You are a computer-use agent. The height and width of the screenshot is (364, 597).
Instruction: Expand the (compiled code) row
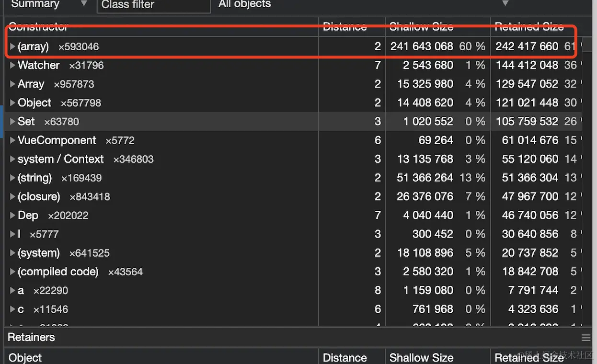(12, 272)
